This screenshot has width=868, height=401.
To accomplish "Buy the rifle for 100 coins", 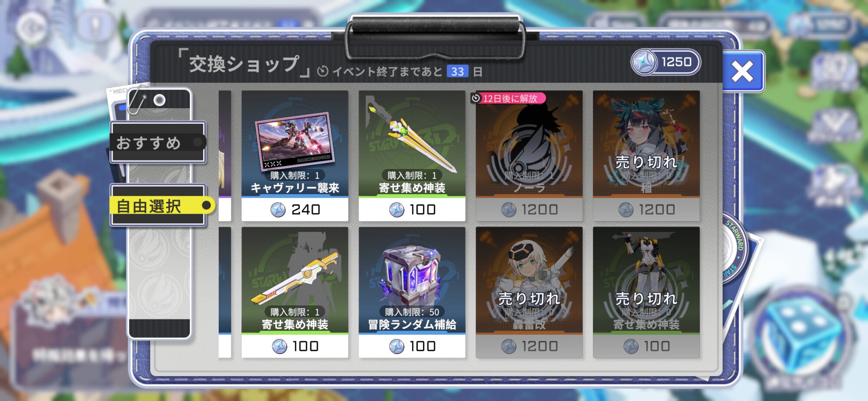I will 295,346.
